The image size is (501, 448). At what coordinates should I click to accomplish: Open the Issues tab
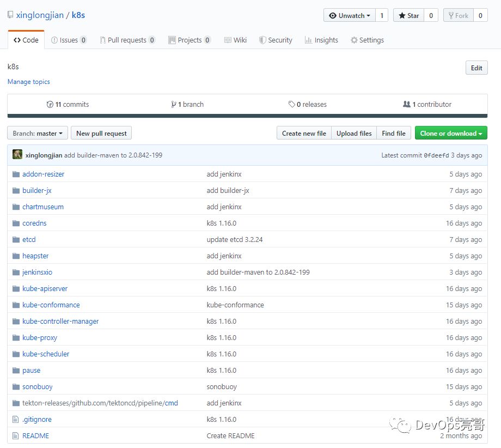[x=69, y=40]
